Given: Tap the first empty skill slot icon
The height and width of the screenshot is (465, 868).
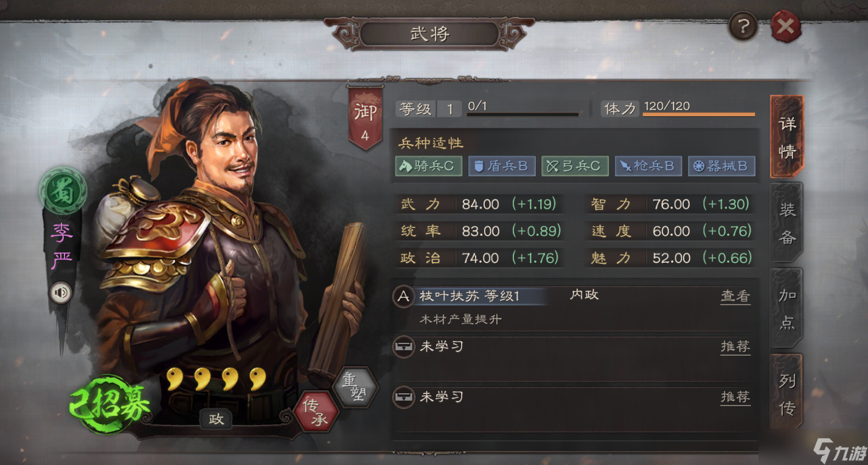Looking at the screenshot, I should (403, 347).
